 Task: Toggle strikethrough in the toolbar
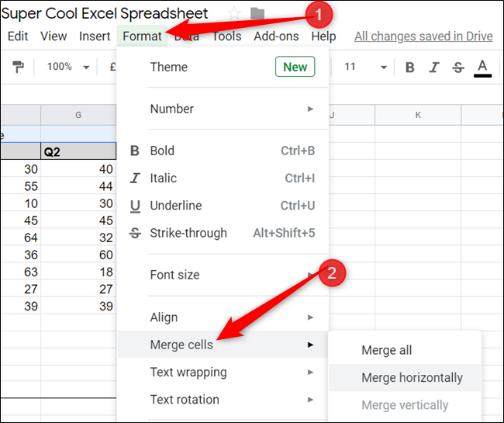coord(458,68)
